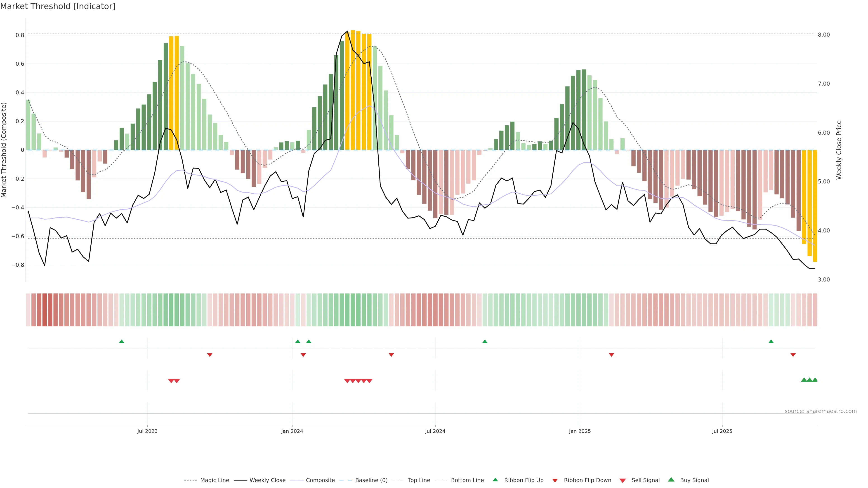Hide the Bottom Line series via legend

pyautogui.click(x=467, y=480)
